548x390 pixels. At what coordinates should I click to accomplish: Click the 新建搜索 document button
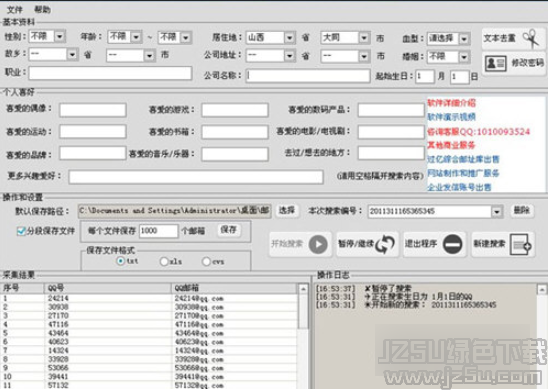click(x=503, y=244)
